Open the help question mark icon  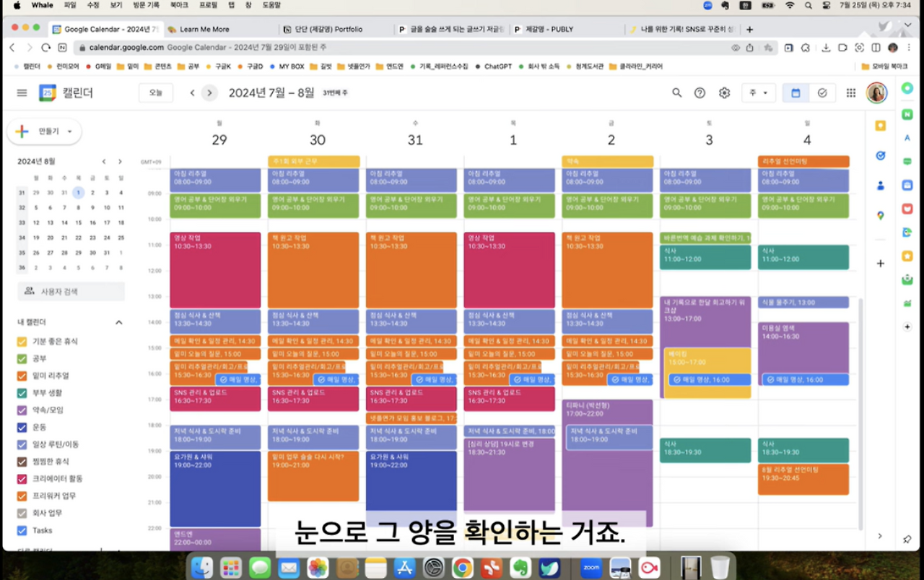[x=699, y=92]
